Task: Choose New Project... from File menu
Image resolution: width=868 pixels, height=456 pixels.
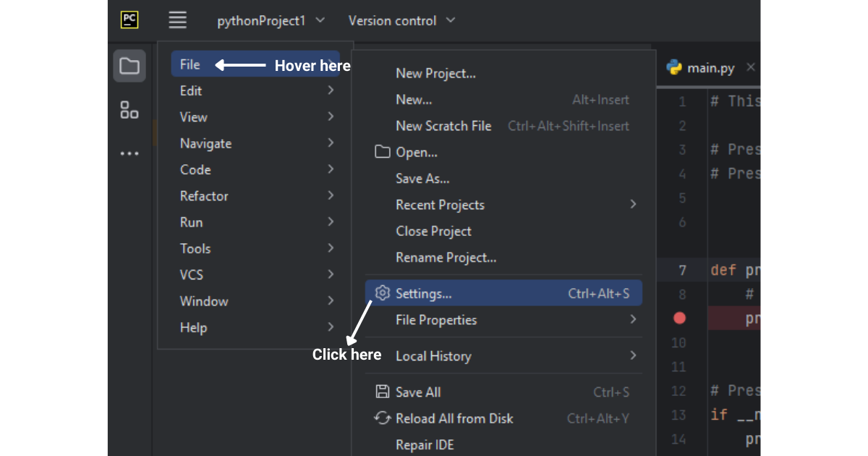Action: pyautogui.click(x=503, y=73)
